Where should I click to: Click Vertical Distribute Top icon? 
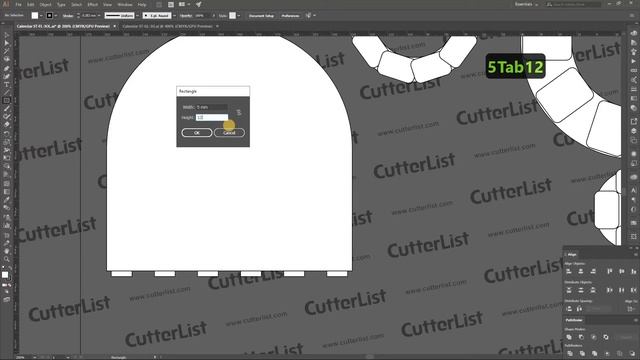569,290
